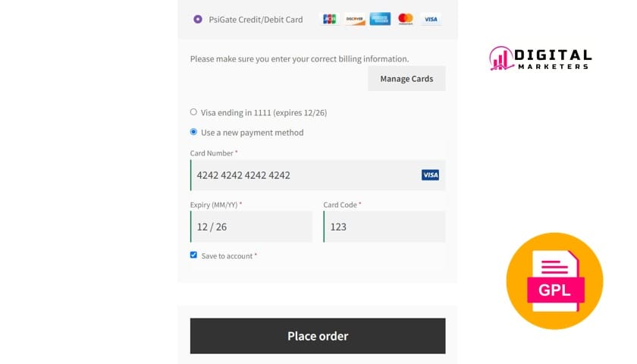The image size is (637, 364).
Task: Click the orange GPL file badge
Action: [554, 281]
